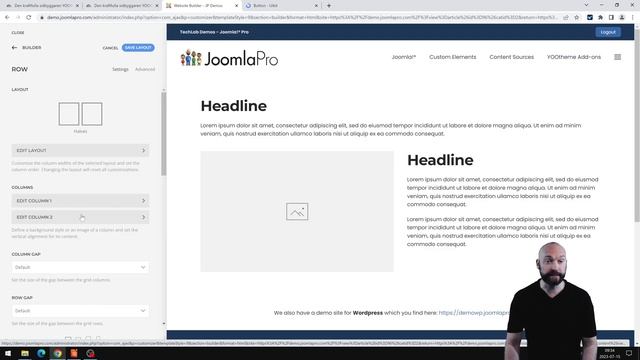Viewport: 640px width, 360px height.
Task: Click the image placeholder in the preview
Action: [297, 211]
